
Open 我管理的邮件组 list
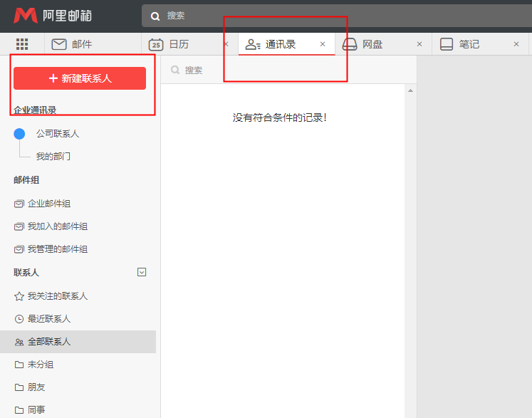pos(57,249)
